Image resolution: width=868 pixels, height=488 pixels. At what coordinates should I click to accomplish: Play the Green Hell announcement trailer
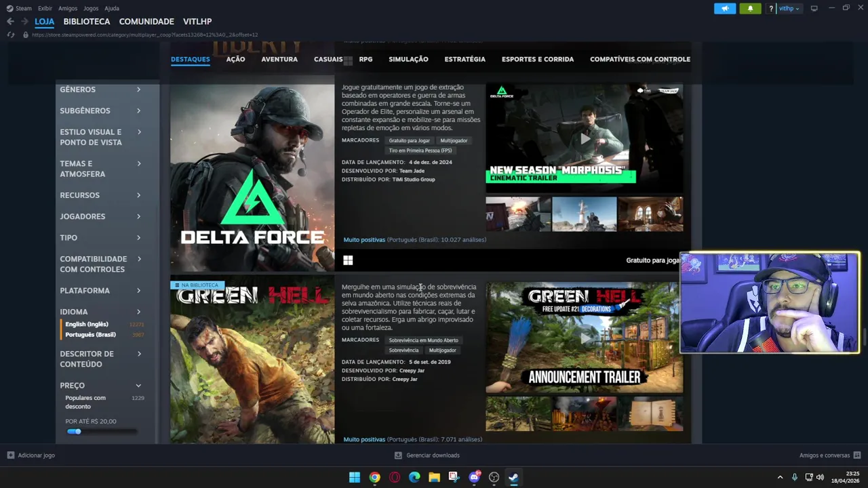584,338
